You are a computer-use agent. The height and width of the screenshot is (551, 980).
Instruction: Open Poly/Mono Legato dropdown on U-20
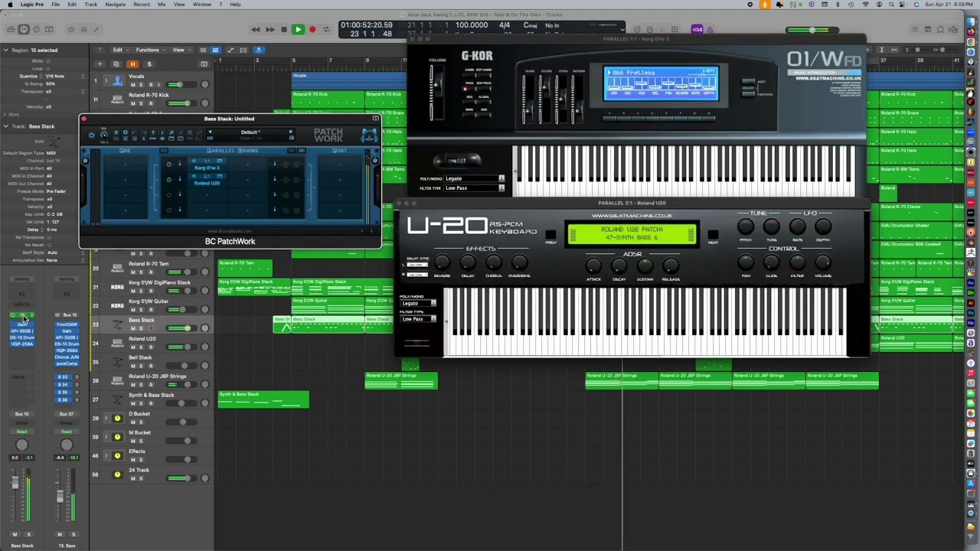[x=419, y=304]
